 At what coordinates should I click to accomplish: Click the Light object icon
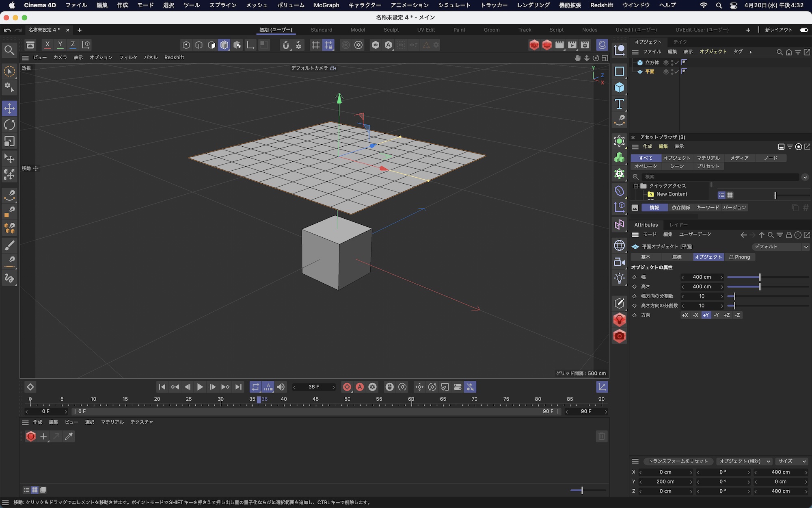(x=619, y=278)
